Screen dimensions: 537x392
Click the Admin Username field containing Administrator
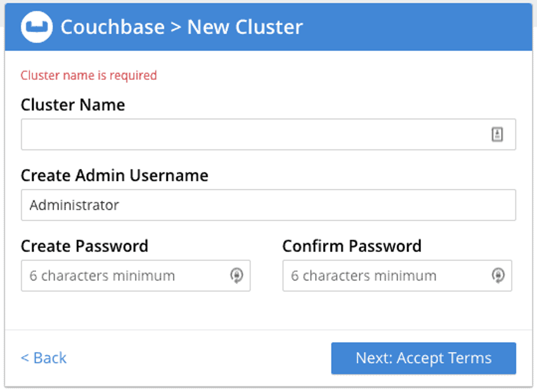coord(268,205)
